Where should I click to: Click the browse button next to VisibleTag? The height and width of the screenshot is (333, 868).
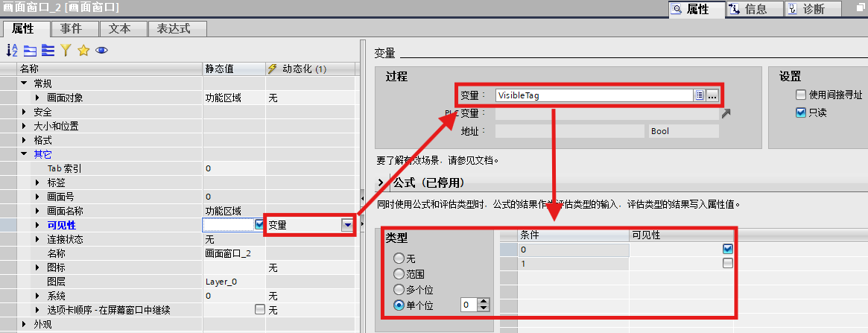pos(712,95)
